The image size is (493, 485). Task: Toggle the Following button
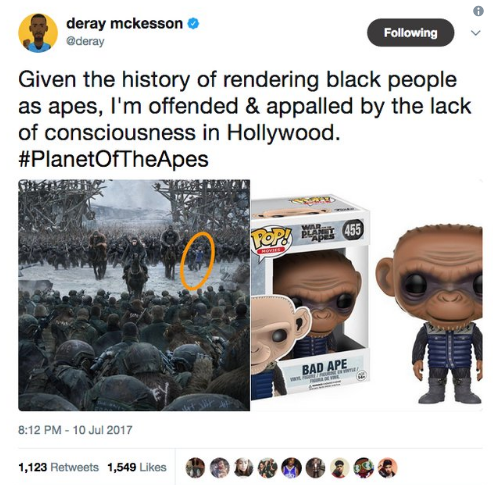click(x=410, y=32)
